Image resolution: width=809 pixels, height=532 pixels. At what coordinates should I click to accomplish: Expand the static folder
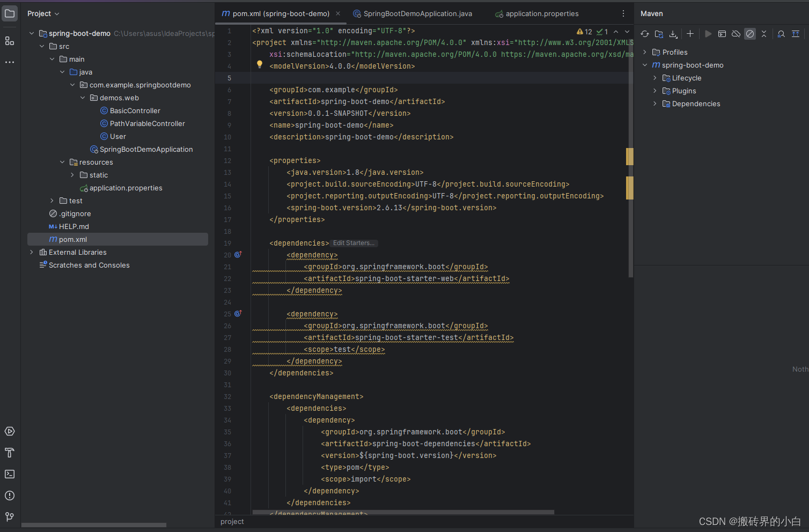coord(72,175)
